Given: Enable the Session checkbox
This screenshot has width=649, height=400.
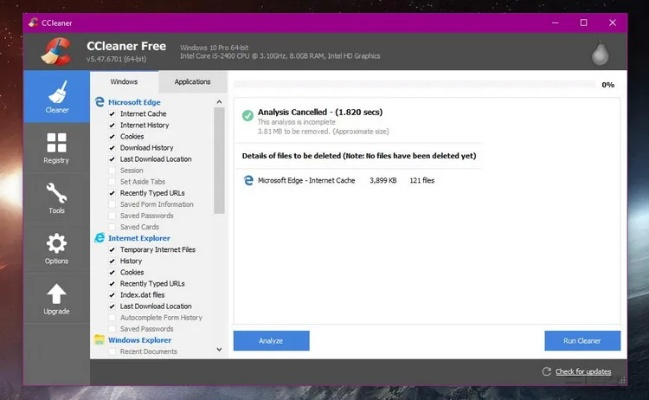Looking at the screenshot, I should (x=112, y=170).
